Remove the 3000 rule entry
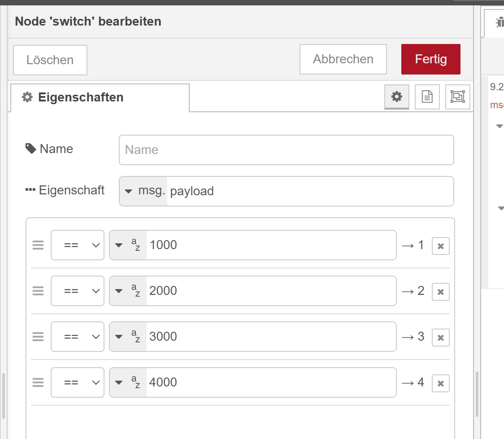Viewport: 504px width, 439px height. (x=440, y=338)
